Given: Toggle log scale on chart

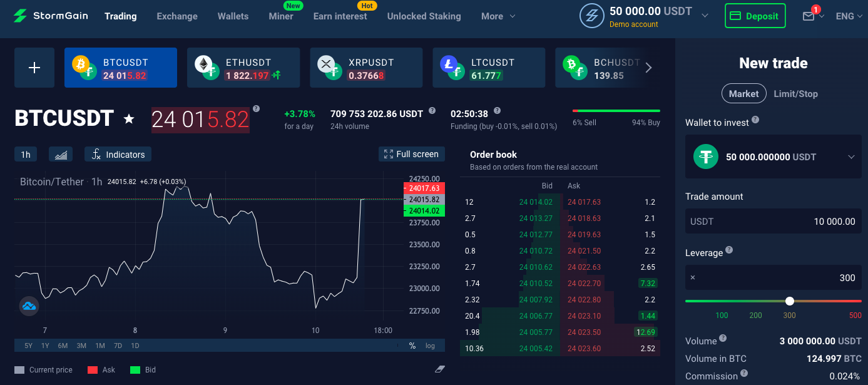Looking at the screenshot, I should pyautogui.click(x=430, y=346).
